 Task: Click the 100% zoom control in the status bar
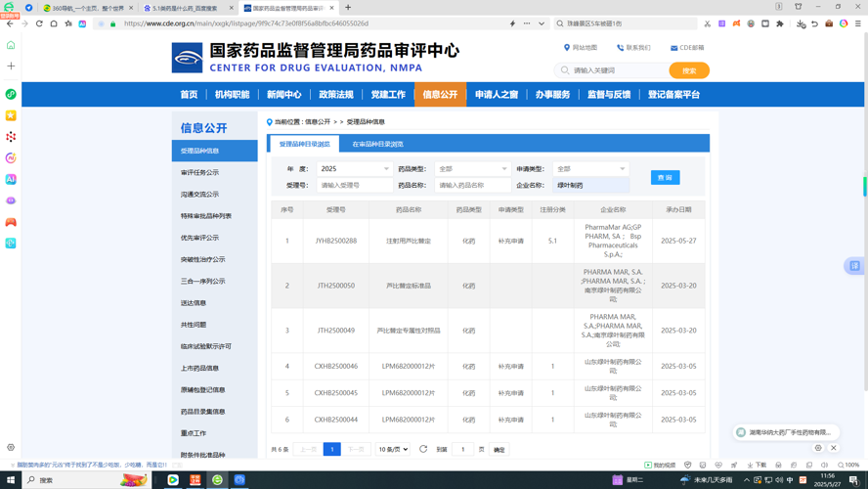click(x=848, y=466)
